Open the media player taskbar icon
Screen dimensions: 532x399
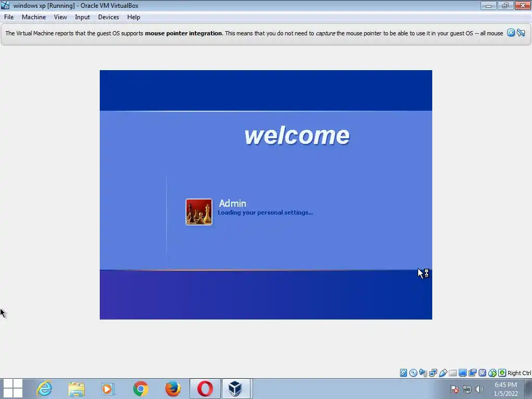click(108, 389)
